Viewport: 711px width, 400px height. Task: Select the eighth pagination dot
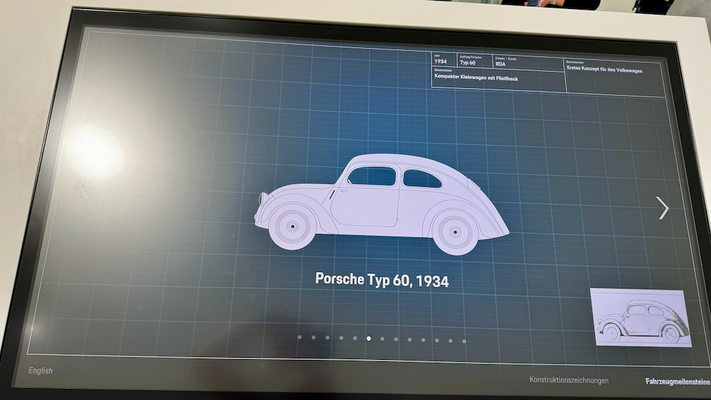click(396, 339)
